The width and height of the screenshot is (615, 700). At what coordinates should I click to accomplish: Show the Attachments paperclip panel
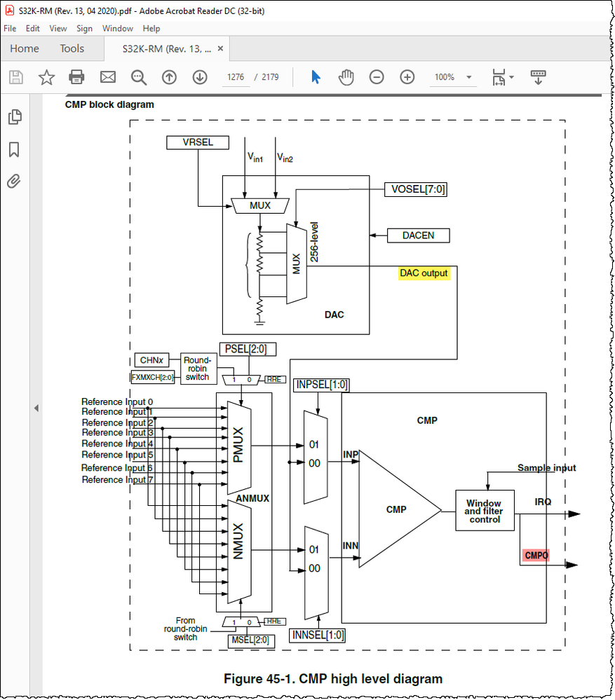(15, 182)
